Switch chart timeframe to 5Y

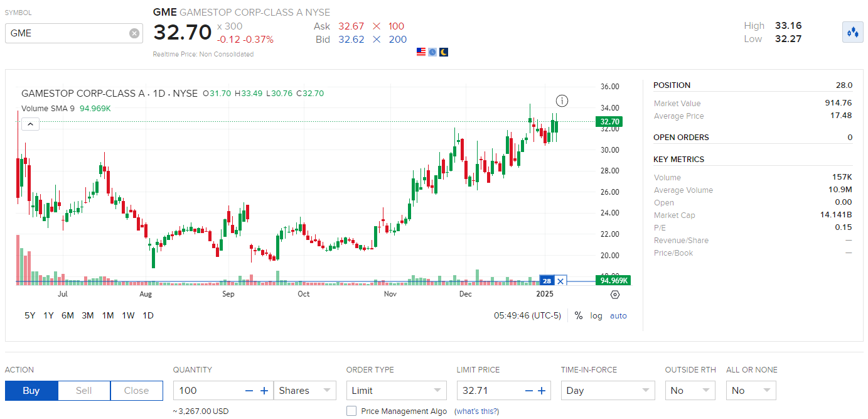pos(29,315)
